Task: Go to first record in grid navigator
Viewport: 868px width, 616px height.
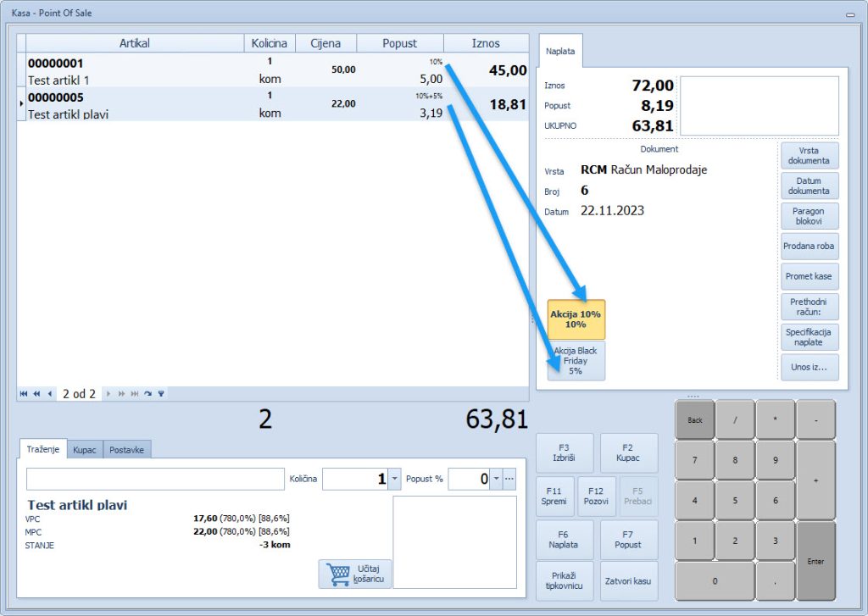Action: [x=24, y=393]
